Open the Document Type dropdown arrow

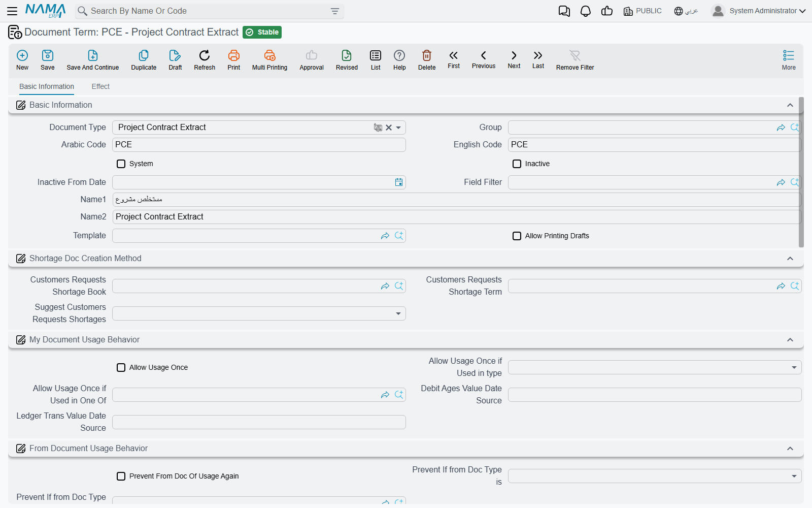pos(398,128)
